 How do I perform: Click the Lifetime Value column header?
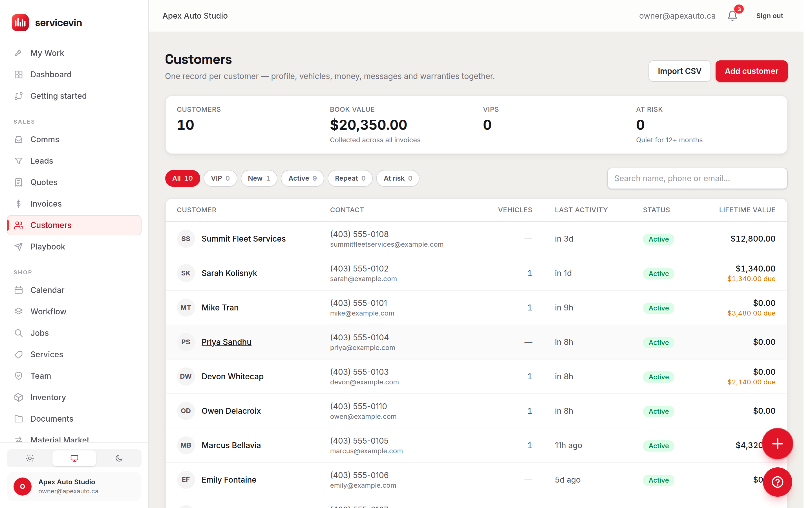(x=747, y=210)
